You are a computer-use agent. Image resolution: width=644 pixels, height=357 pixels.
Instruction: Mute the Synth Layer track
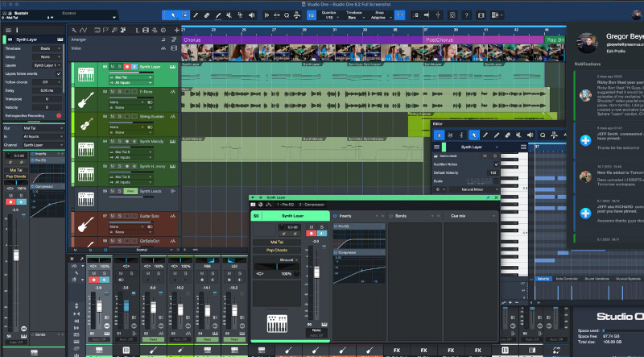[113, 67]
